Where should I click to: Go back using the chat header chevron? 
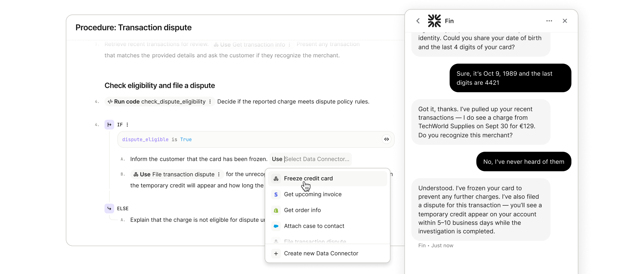tap(418, 21)
